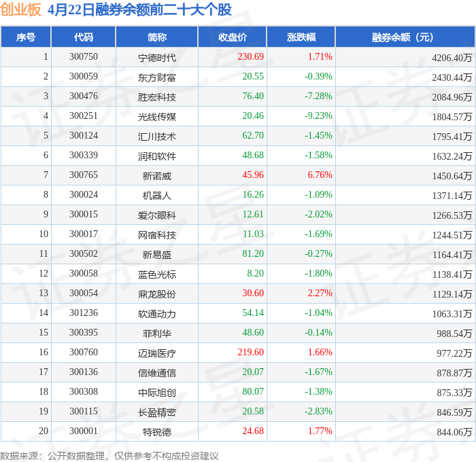Select the name 东方财富
This screenshot has height=462, width=476.
pos(157,77)
